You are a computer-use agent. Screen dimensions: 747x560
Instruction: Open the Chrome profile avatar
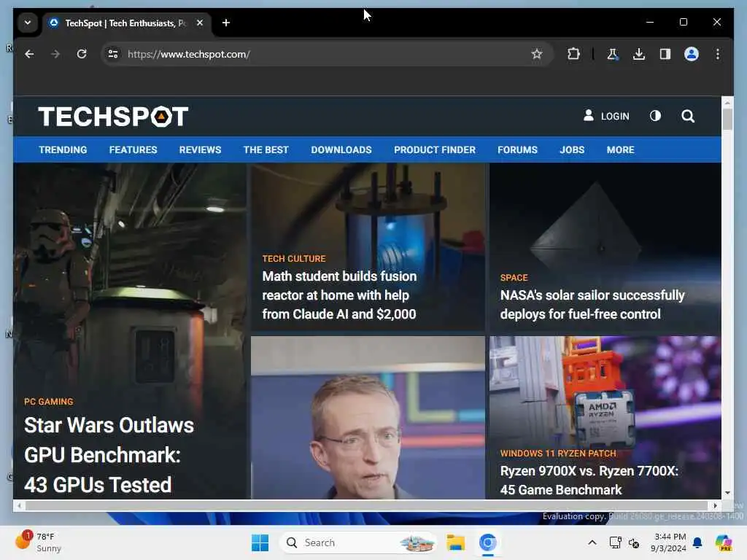point(692,54)
